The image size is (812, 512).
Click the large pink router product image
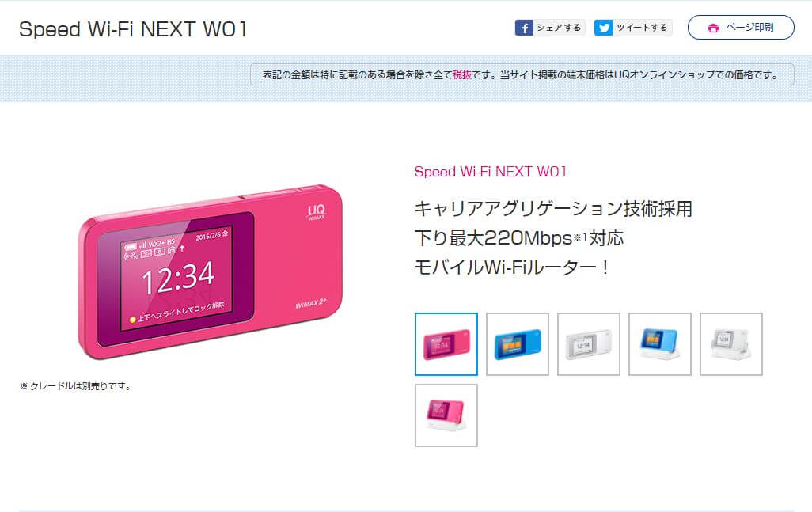(211, 271)
